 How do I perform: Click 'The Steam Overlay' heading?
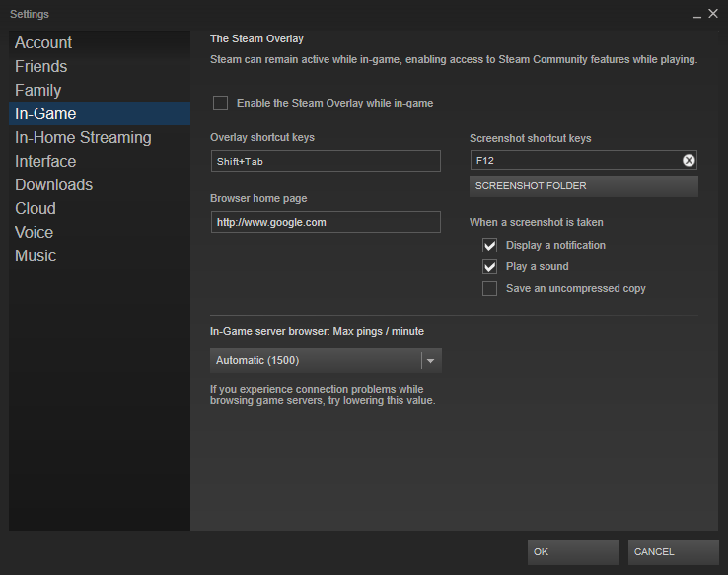pos(256,38)
